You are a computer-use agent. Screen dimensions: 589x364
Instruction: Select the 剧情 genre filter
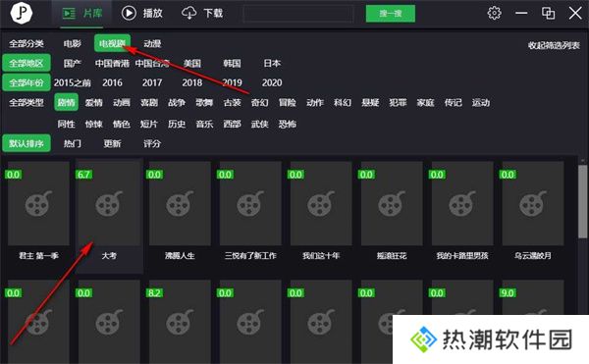(x=66, y=102)
